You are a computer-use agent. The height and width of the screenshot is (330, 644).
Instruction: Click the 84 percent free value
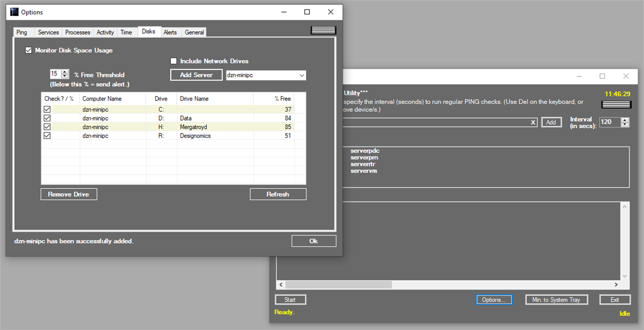[288, 118]
